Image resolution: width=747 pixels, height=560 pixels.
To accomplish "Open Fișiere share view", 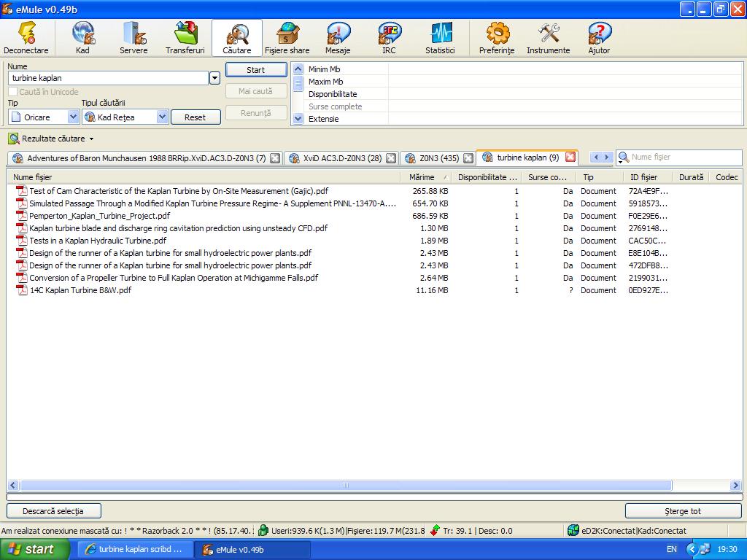I will coord(287,37).
